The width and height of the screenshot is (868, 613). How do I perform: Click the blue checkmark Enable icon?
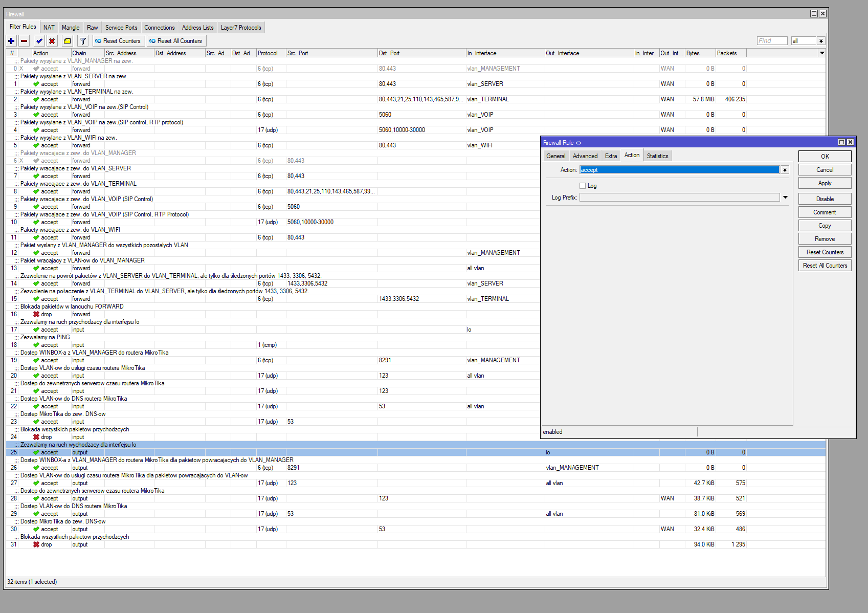(39, 41)
